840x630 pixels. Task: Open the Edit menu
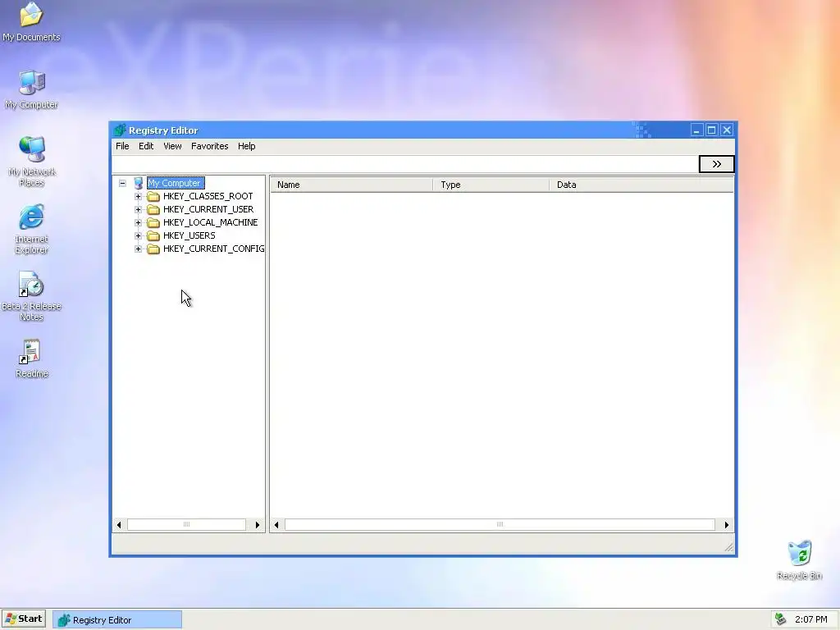146,146
